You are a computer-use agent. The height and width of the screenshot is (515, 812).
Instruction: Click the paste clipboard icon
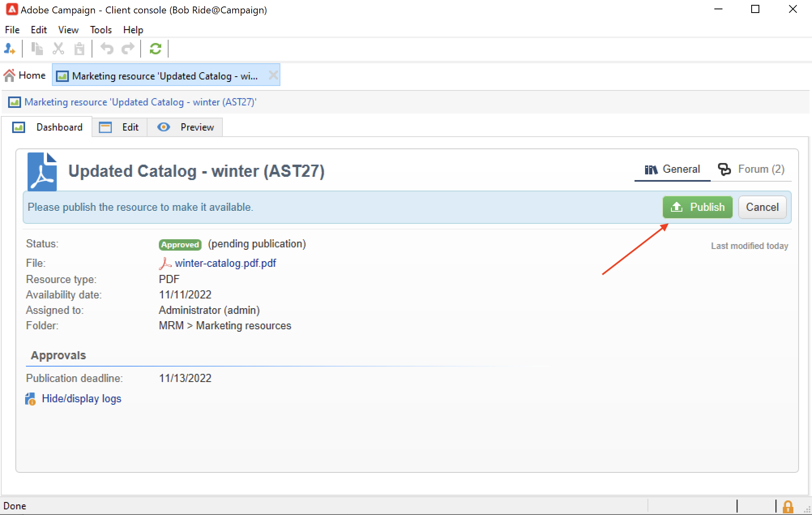click(79, 49)
